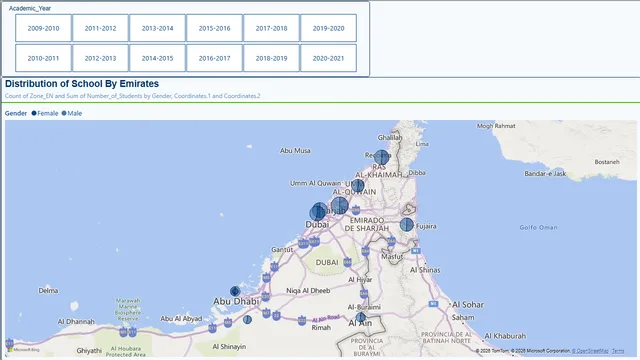Click the Male legend label
This screenshot has height=360, width=640.
(75, 113)
